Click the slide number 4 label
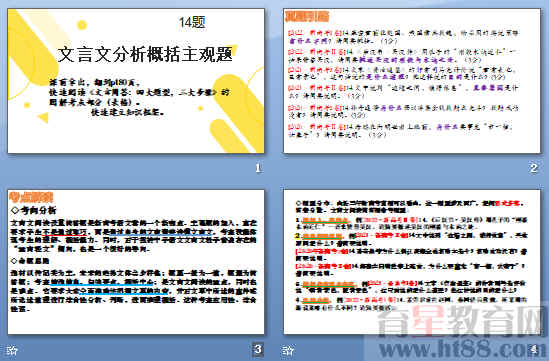549x361 pixels. pyautogui.click(x=534, y=349)
